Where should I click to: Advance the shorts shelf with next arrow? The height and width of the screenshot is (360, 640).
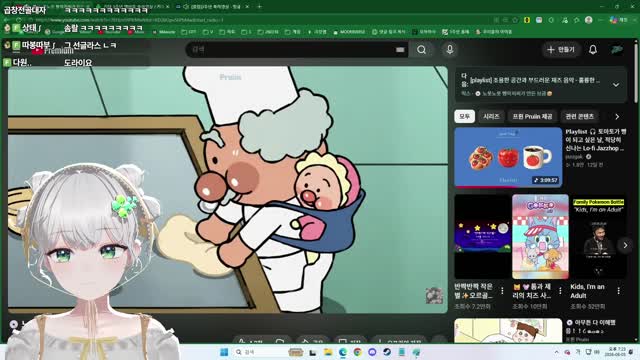[625, 245]
